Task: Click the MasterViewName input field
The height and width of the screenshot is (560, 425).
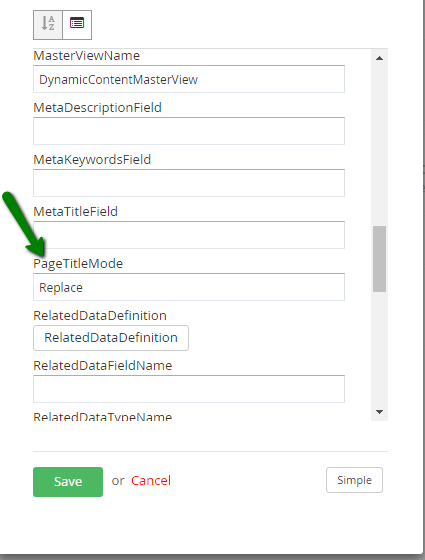Action: pos(189,79)
